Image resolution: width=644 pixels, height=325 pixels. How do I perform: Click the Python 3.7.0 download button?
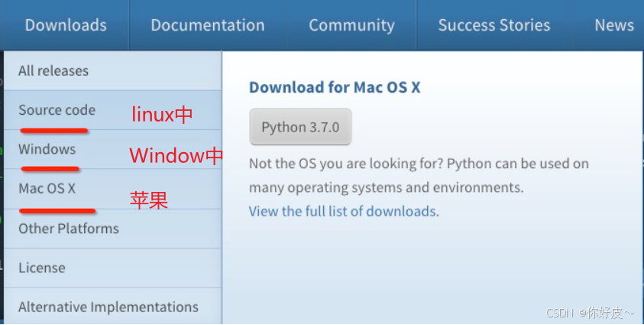tap(300, 127)
